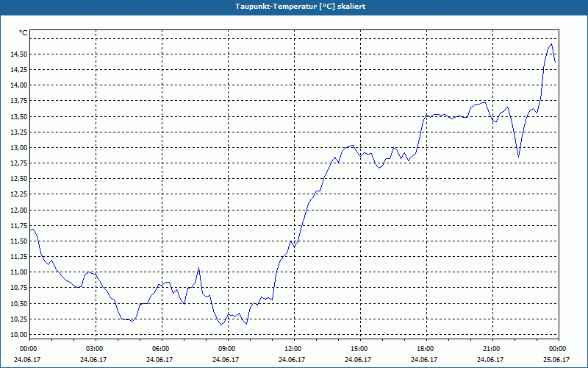The width and height of the screenshot is (588, 368).
Task: Click the 12,50 y-axis label
Action: tap(19, 179)
